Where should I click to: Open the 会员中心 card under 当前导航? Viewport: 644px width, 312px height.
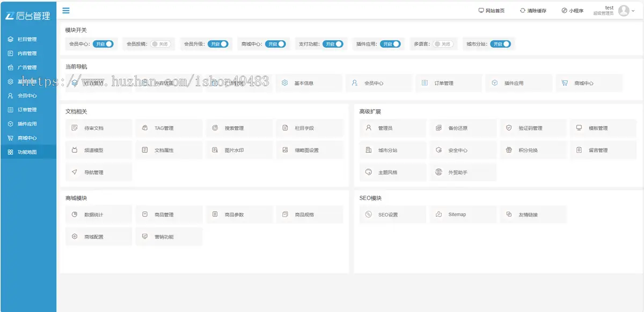379,83
